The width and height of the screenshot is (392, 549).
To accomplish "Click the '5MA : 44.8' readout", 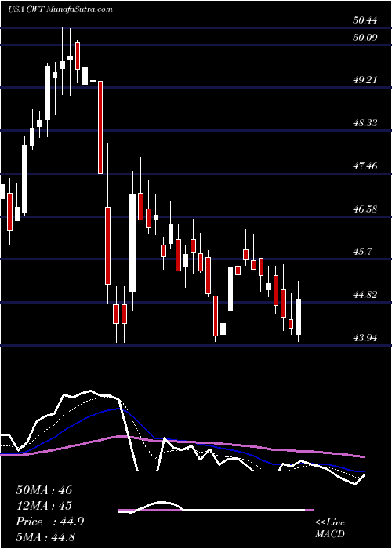I will pos(45,537).
